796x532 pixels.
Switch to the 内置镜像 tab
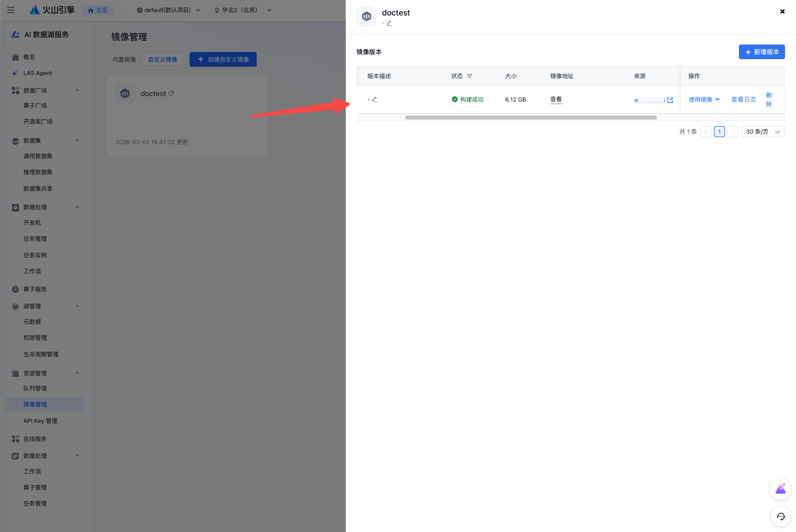[x=124, y=60]
